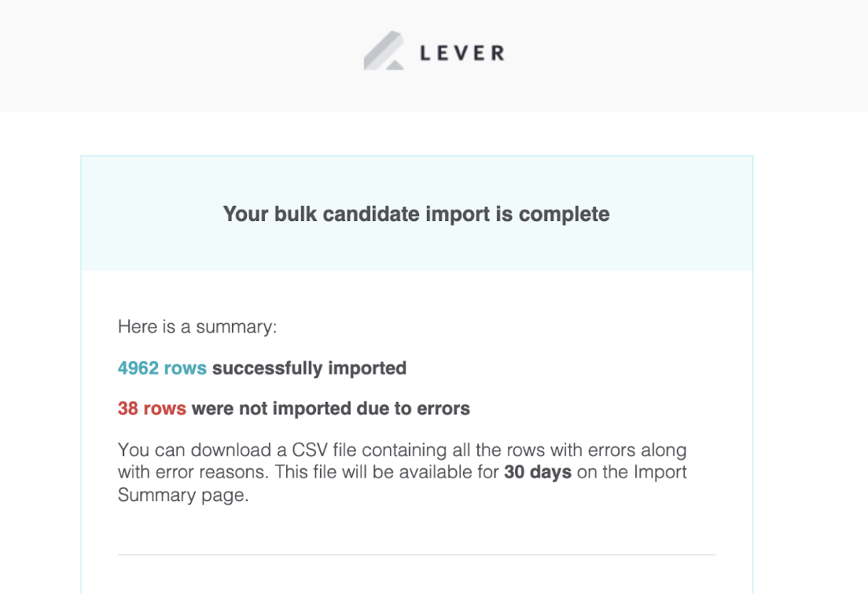Screen dimensions: 868x593
Task: Click the red "38 rows" text
Action: click(x=152, y=409)
